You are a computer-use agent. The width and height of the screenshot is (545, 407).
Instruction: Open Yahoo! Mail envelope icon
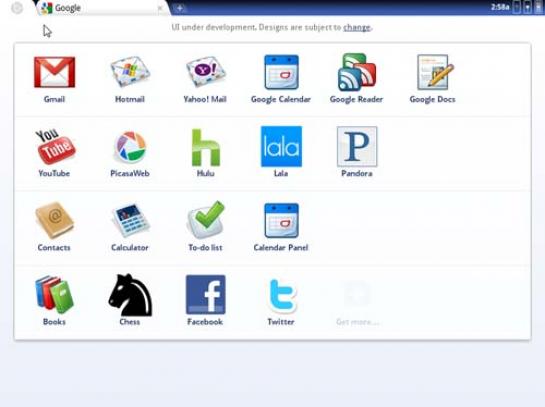tap(205, 72)
